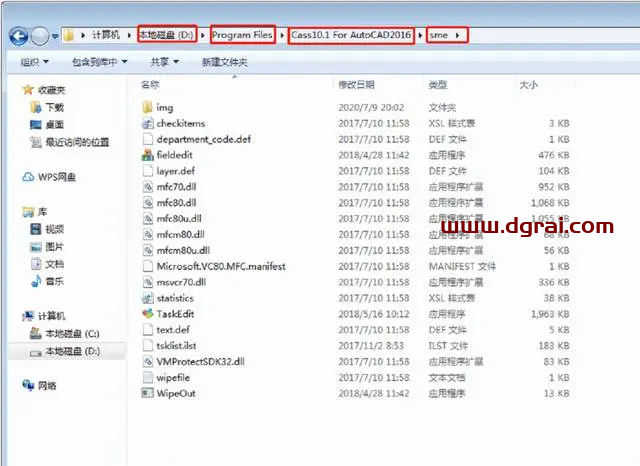Open the 共享 dropdown menu

point(164,62)
